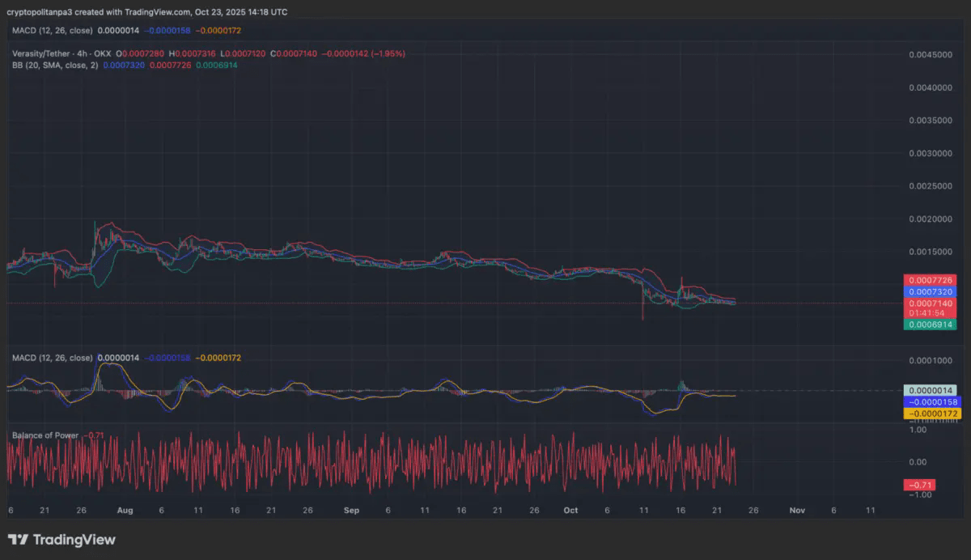Click the Sep label on the time axis
The height and width of the screenshot is (560, 971).
[x=350, y=511]
